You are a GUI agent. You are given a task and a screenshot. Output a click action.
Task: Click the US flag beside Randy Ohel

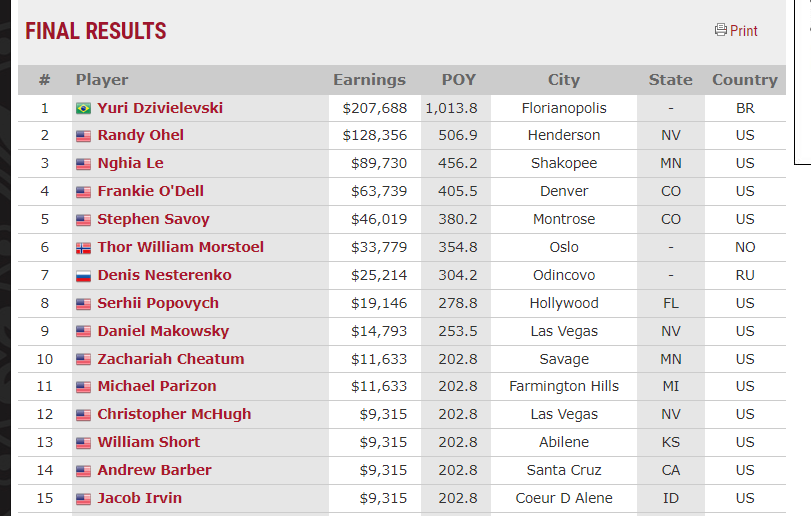(84, 136)
